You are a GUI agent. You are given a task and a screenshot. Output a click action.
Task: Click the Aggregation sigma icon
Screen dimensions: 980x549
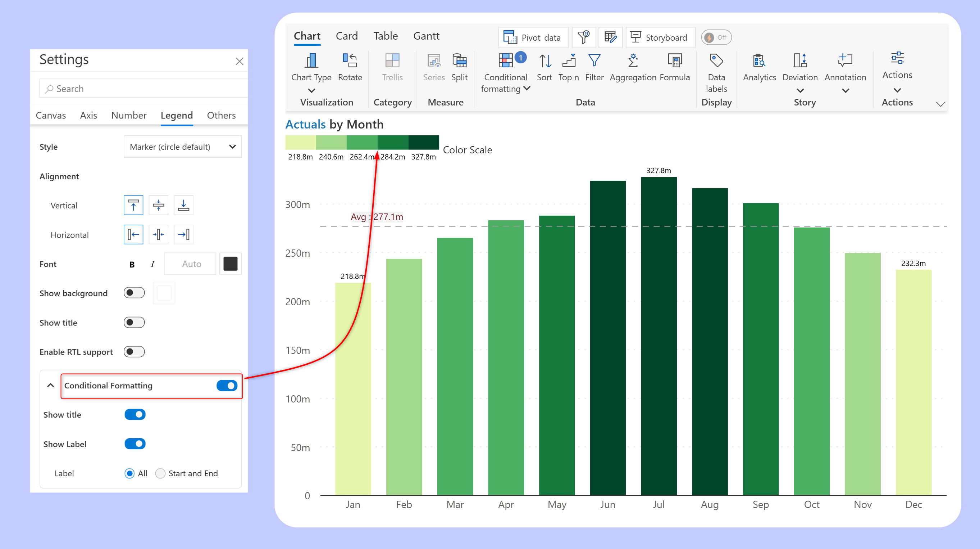click(x=633, y=61)
